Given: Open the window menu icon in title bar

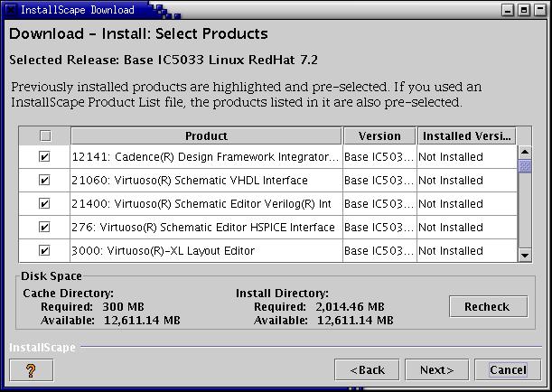Looking at the screenshot, I should 11,10.
